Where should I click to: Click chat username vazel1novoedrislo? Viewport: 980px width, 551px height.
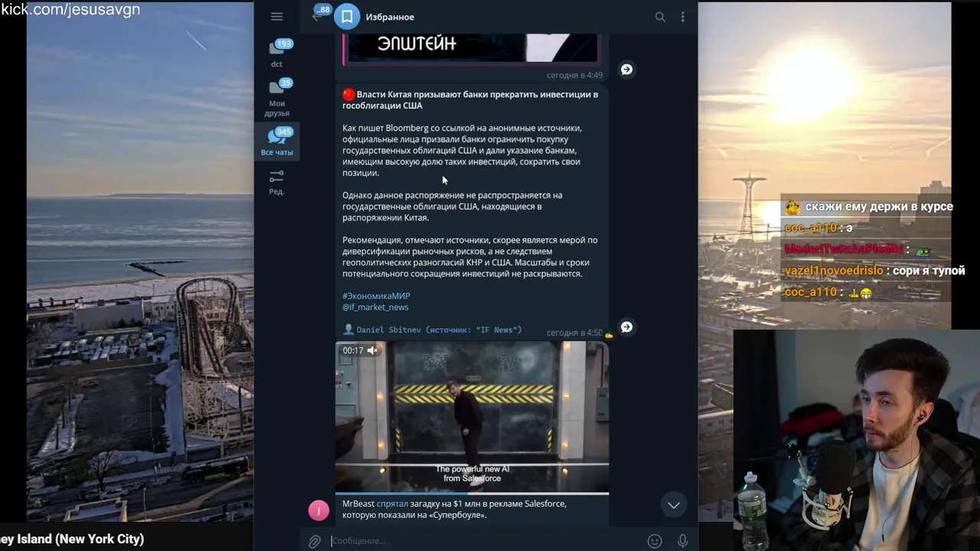pos(835,271)
